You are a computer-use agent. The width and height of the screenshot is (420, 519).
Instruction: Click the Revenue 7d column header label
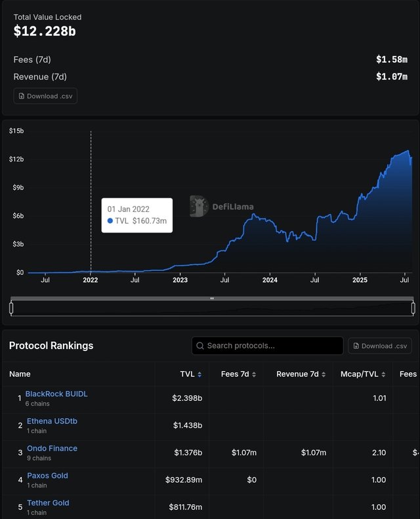click(297, 374)
